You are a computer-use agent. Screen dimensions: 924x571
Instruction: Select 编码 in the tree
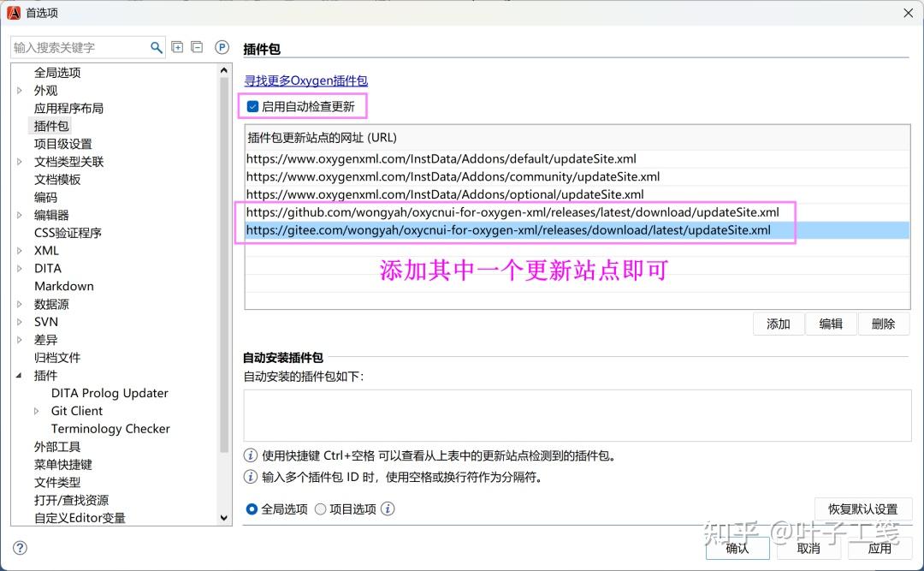[x=45, y=197]
